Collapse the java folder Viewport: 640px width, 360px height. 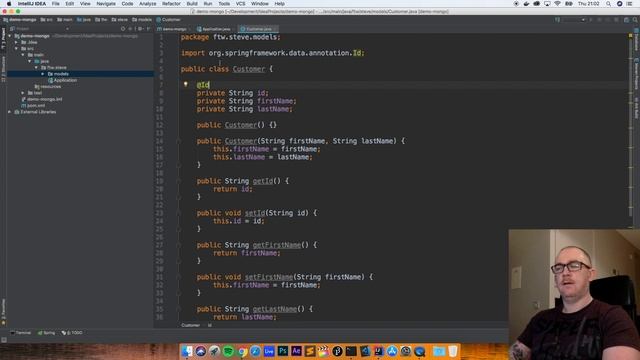tap(29, 61)
